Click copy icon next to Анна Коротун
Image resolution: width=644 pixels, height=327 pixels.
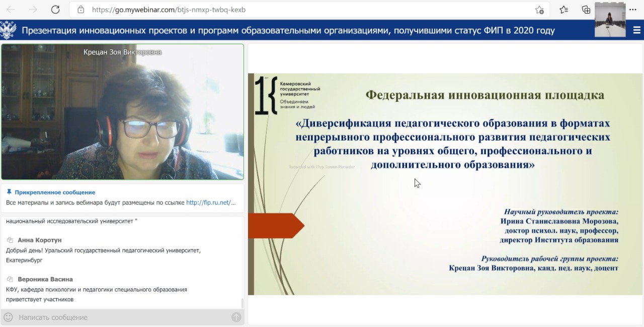coord(10,240)
